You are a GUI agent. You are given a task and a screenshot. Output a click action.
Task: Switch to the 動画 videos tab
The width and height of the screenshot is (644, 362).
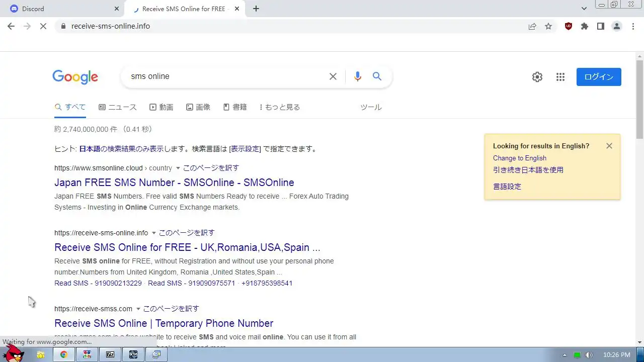(162, 107)
